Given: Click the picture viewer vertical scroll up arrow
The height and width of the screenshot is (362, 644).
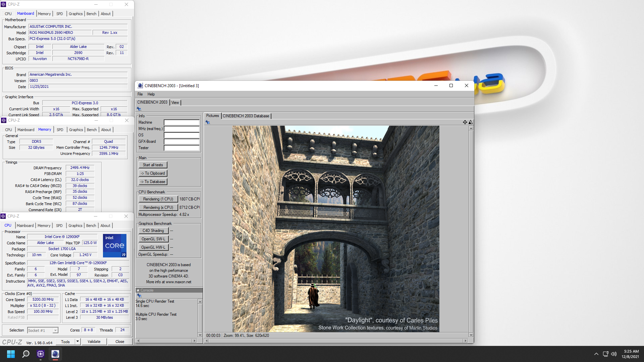Looking at the screenshot, I should (471, 128).
